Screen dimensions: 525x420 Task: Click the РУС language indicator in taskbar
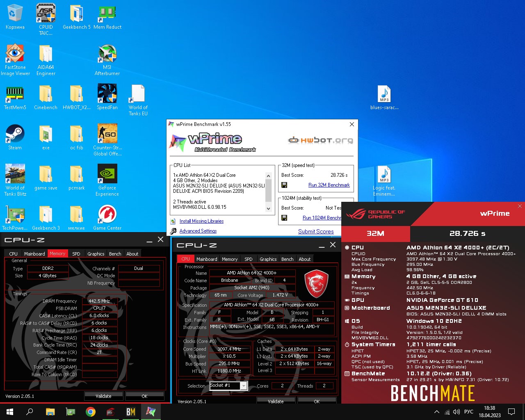(469, 412)
